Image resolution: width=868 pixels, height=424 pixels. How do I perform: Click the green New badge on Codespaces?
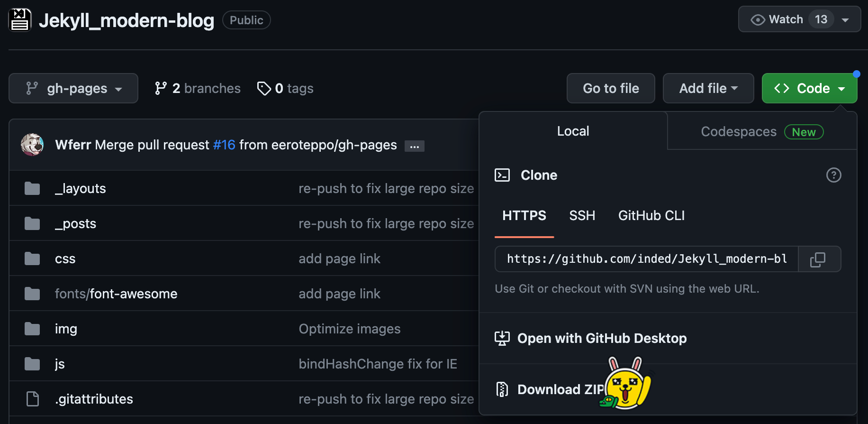[804, 132]
